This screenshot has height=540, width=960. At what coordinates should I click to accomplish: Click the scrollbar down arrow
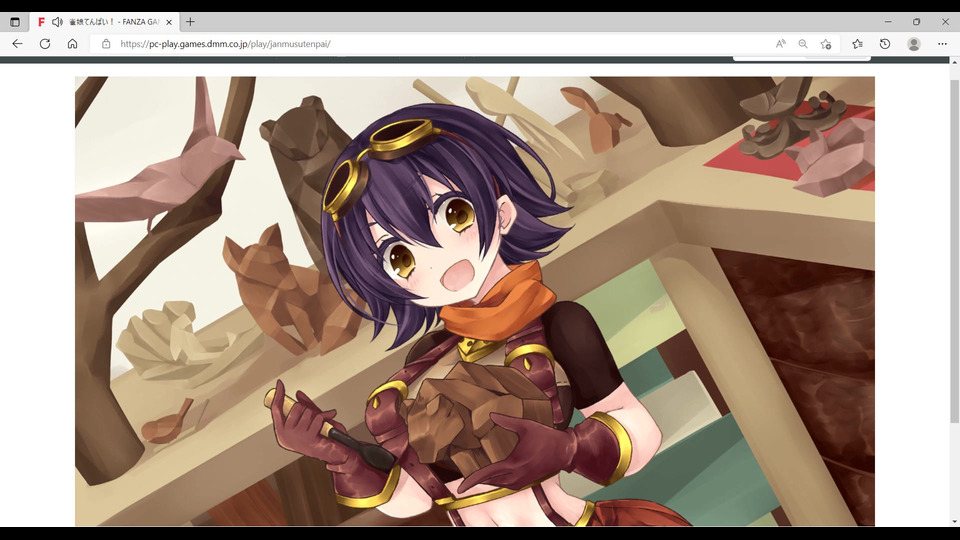pos(954,522)
